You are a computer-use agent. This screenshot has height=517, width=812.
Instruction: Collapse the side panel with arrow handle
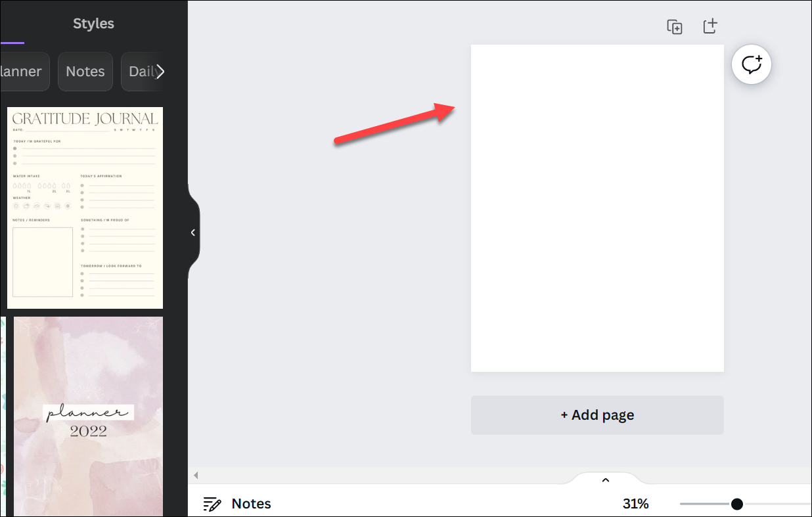[x=193, y=233]
